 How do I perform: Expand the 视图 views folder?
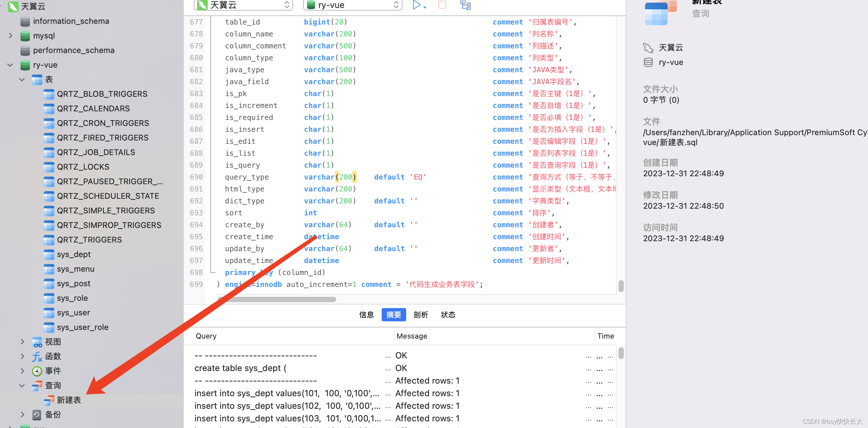[22, 342]
